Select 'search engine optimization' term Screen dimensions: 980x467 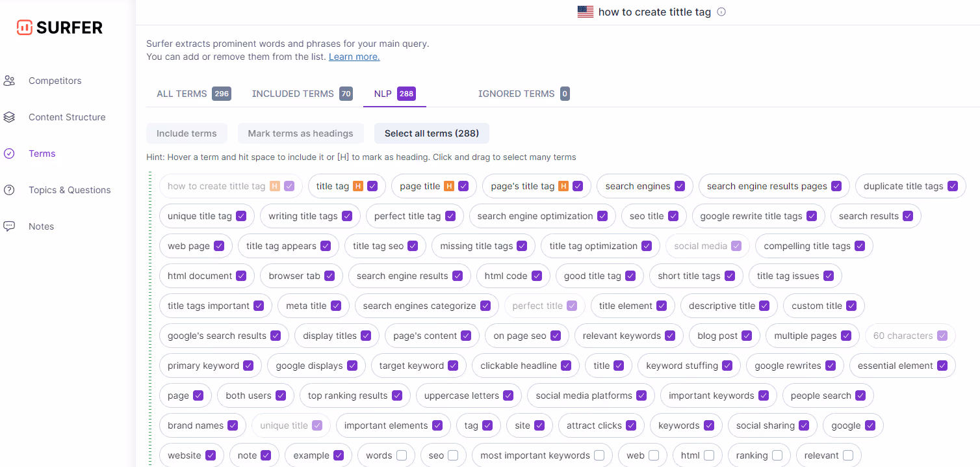(543, 216)
